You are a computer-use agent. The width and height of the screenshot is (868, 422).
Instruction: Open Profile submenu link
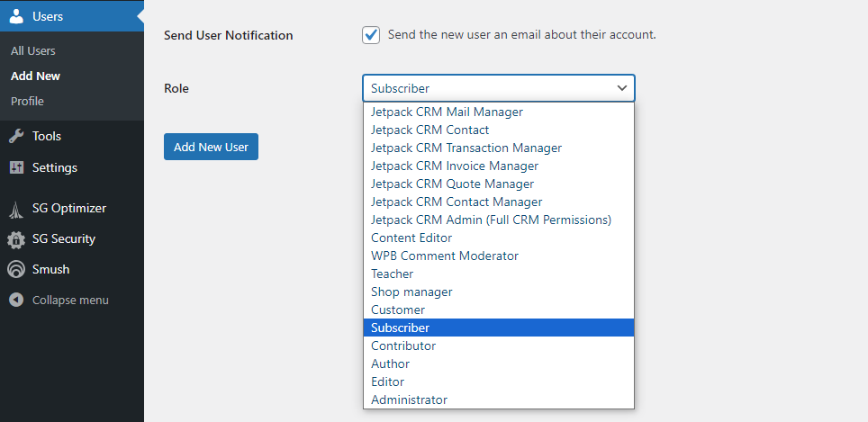click(x=27, y=101)
